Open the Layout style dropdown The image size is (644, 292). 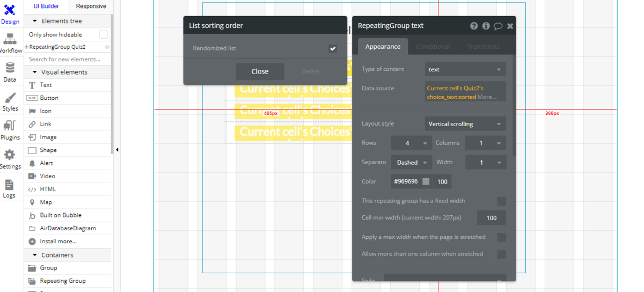click(465, 124)
